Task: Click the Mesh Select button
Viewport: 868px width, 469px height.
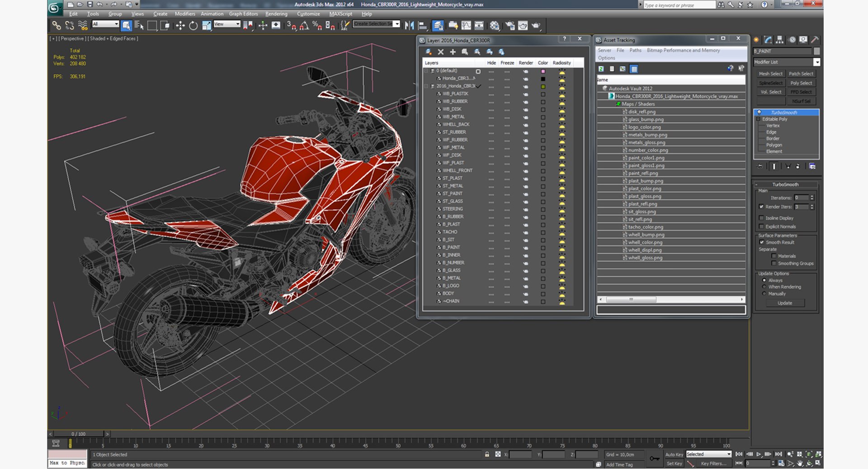Action: tap(770, 74)
